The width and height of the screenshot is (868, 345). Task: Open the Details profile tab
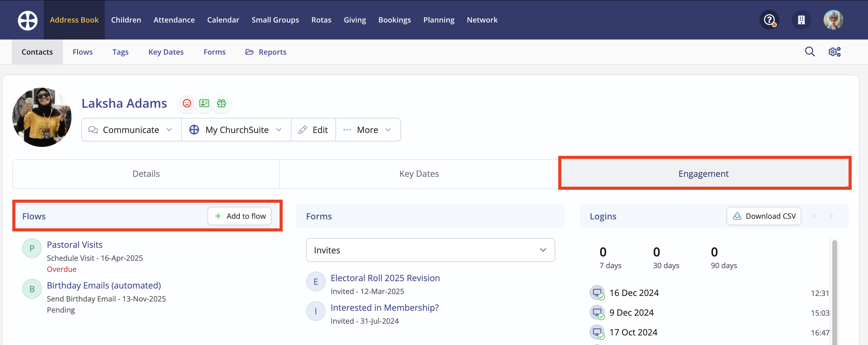(x=146, y=174)
